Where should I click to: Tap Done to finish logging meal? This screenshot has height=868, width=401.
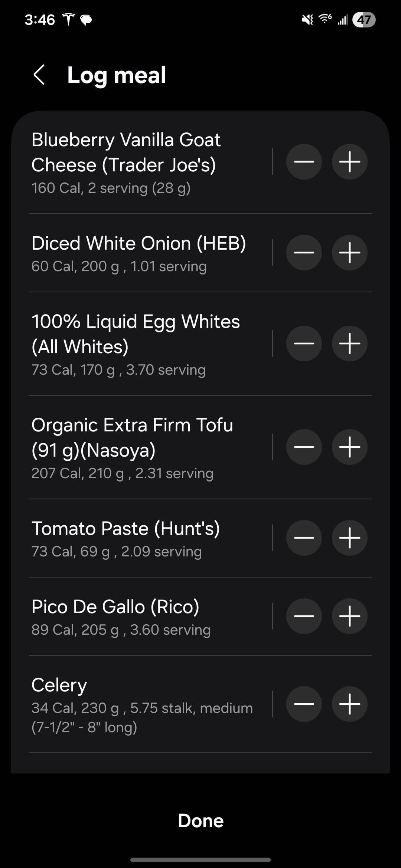[x=200, y=821]
